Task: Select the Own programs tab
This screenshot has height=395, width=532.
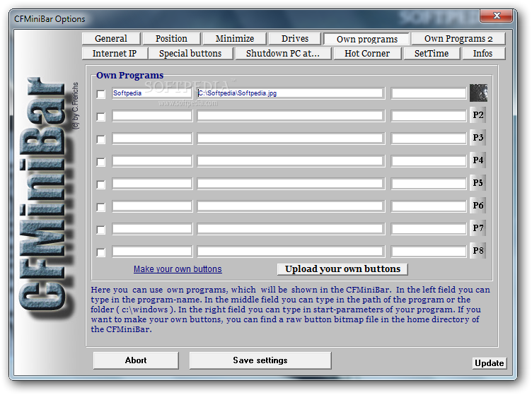Action: pos(366,39)
